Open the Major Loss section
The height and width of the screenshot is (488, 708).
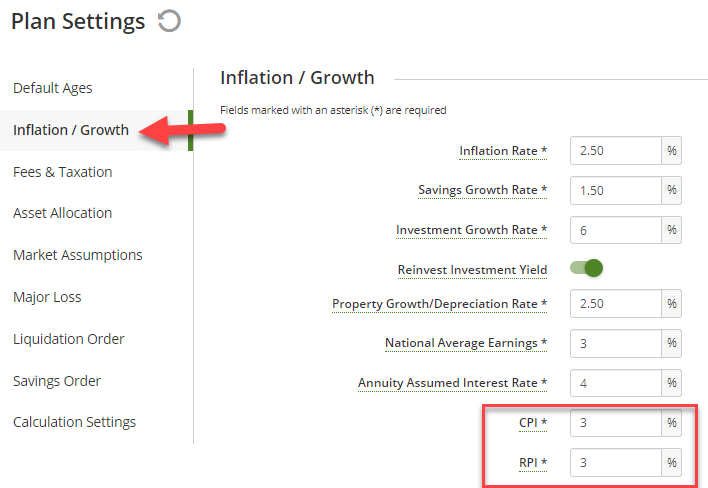[47, 297]
